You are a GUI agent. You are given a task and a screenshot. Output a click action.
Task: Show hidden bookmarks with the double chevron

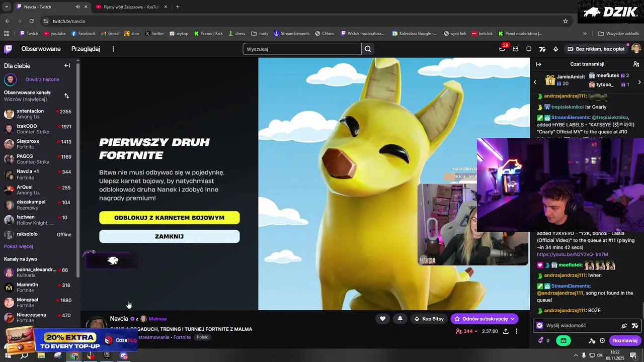(585, 34)
